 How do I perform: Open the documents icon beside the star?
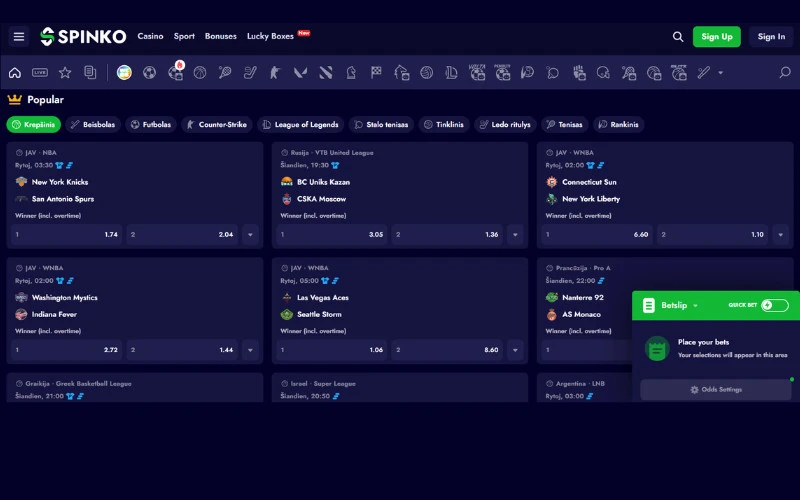[x=90, y=73]
